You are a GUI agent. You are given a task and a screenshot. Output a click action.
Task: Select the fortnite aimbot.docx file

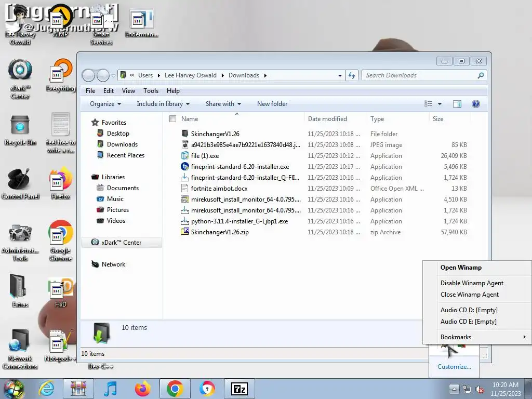pos(219,188)
